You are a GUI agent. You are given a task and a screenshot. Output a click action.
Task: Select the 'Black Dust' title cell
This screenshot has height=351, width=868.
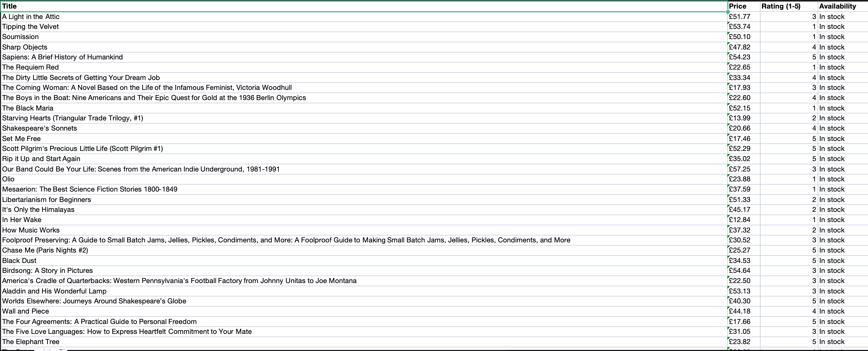pos(364,261)
